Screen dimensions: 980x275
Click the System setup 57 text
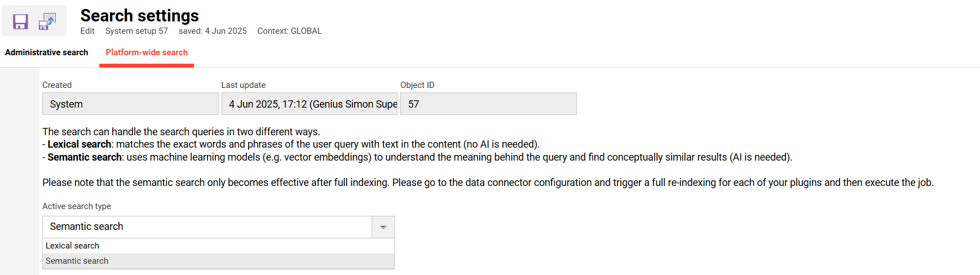click(136, 31)
